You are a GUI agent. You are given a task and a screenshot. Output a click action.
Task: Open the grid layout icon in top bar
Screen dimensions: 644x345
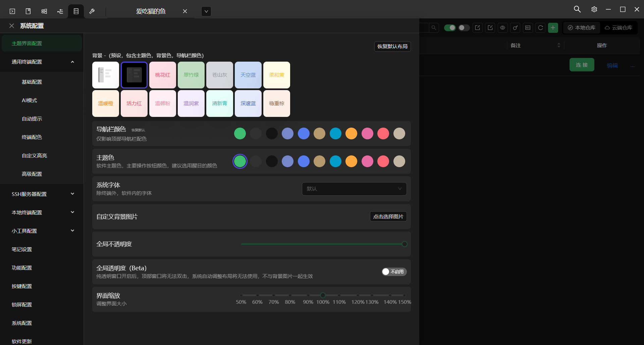(44, 11)
